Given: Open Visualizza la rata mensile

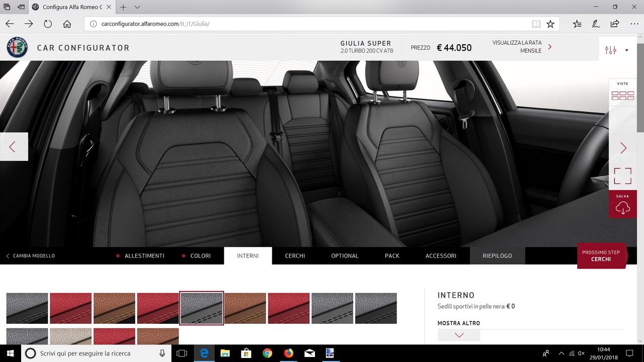Looking at the screenshot, I should click(521, 47).
